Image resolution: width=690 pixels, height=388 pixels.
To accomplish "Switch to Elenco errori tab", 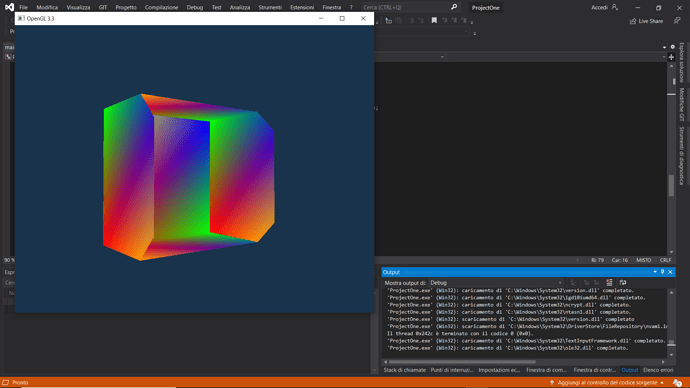I will point(658,370).
